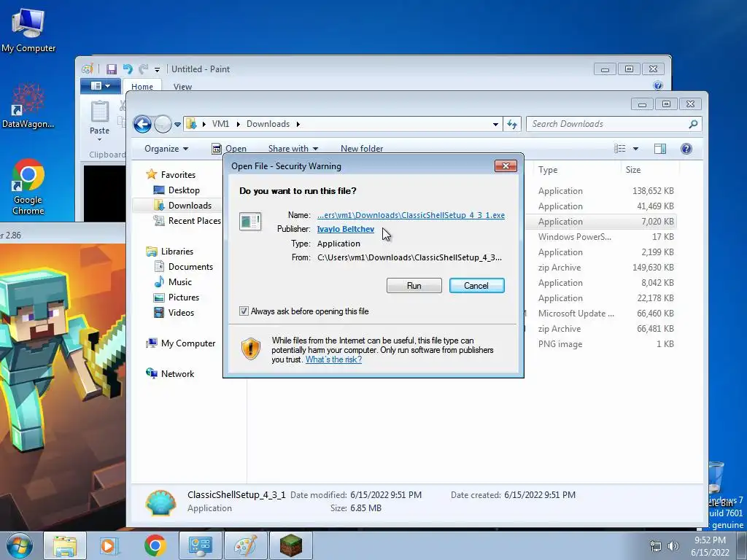
Task: Open the address bar history dropdown
Action: tap(495, 124)
